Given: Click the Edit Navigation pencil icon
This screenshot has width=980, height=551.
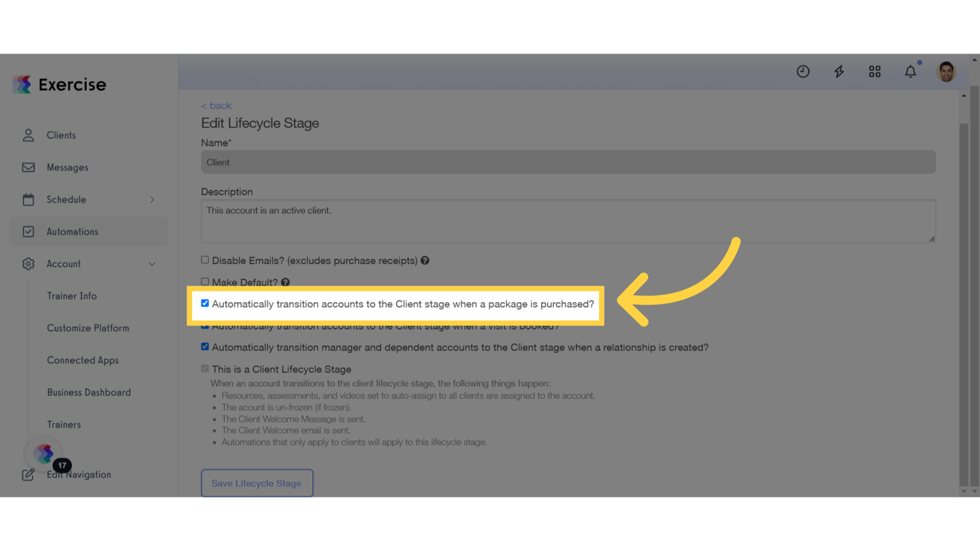Looking at the screenshot, I should click(28, 474).
